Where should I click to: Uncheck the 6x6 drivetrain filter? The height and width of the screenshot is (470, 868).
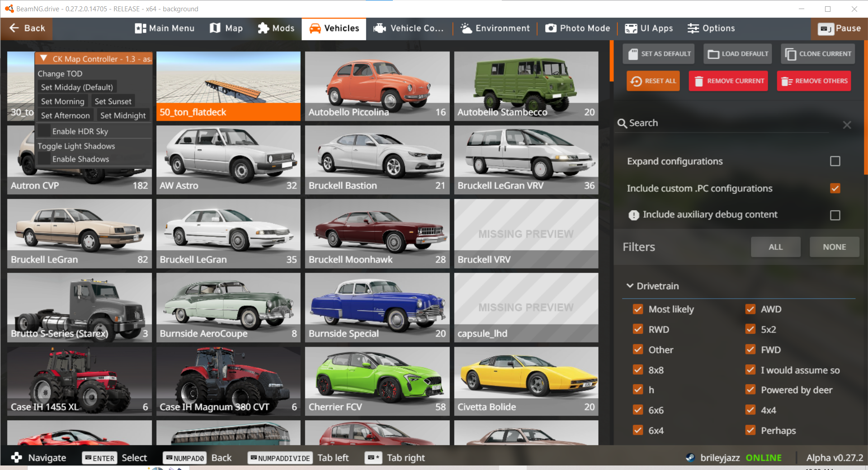pyautogui.click(x=638, y=410)
